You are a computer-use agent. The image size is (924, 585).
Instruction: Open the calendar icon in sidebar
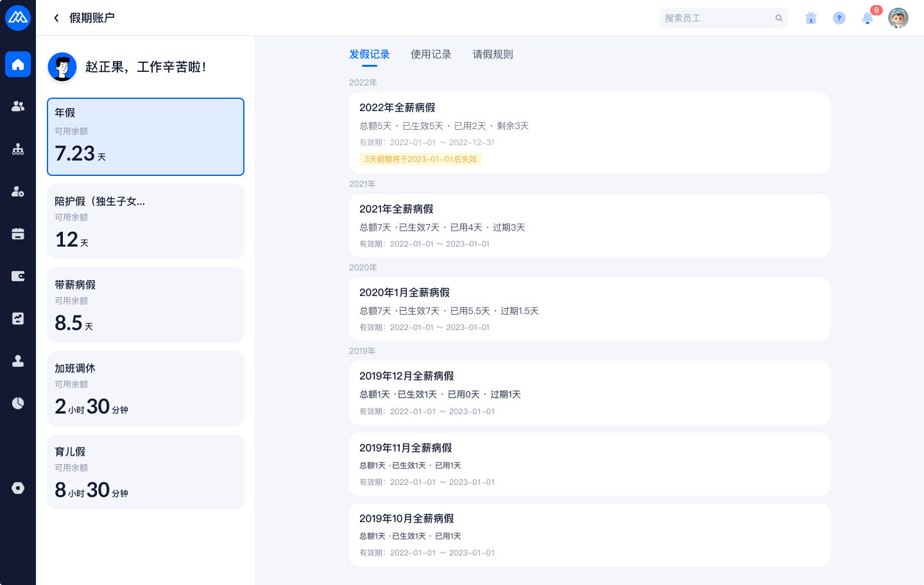click(18, 234)
